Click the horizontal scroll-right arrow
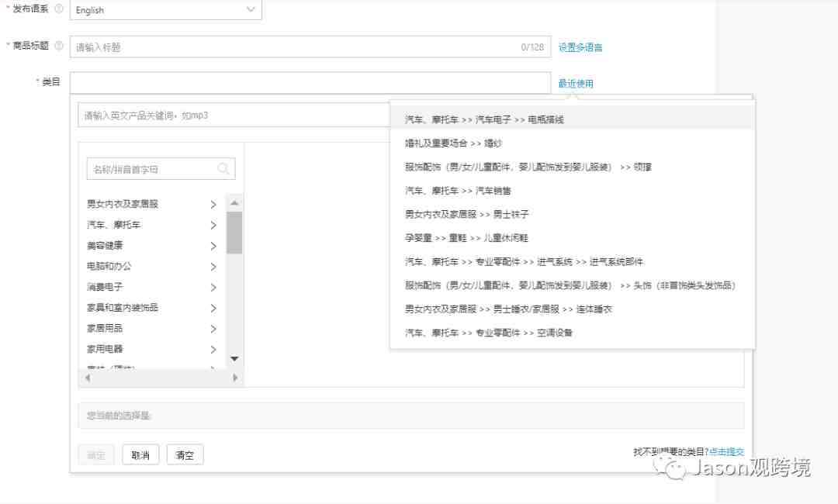The image size is (838, 504). pos(235,378)
